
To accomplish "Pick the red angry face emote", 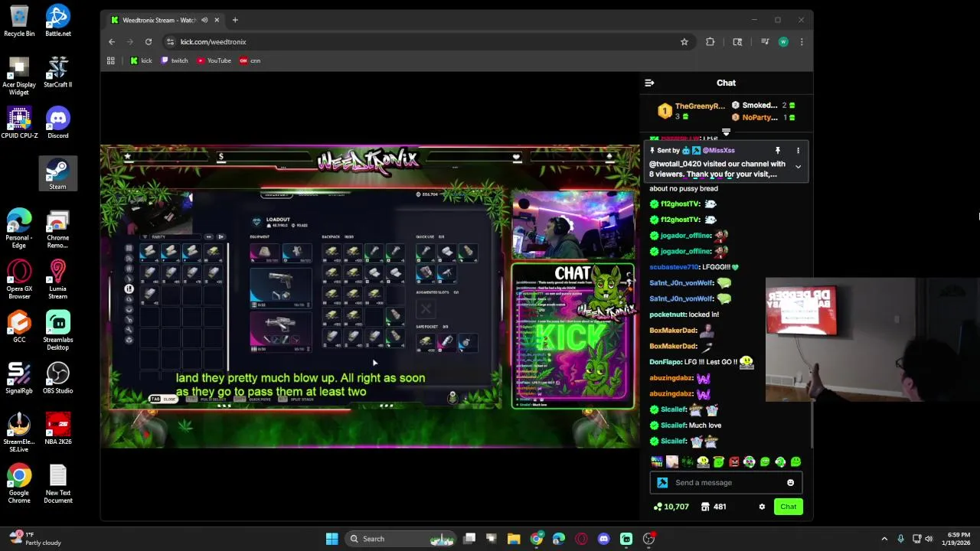I will (734, 461).
